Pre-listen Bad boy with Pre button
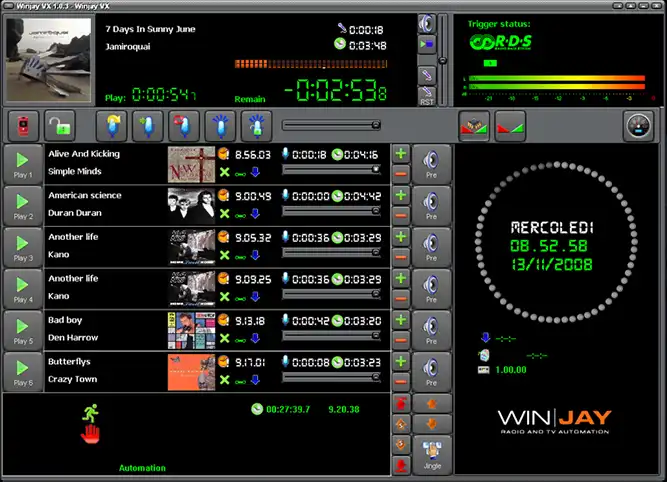The image size is (667, 482). pyautogui.click(x=431, y=331)
